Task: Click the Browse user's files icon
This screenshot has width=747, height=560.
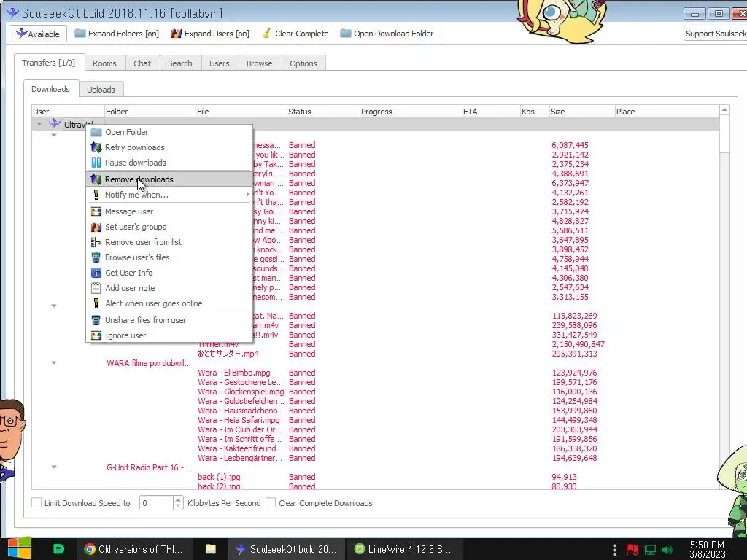Action: coord(96,257)
